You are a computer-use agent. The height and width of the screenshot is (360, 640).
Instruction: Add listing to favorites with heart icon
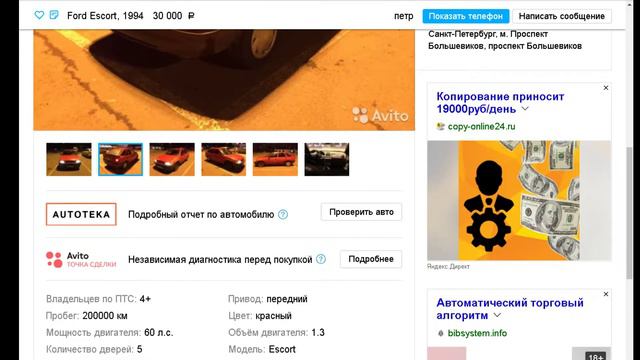(x=39, y=15)
